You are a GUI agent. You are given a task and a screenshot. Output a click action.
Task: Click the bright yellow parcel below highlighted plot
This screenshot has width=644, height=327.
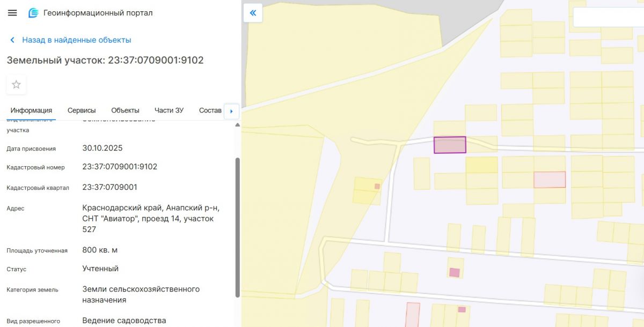click(x=481, y=165)
